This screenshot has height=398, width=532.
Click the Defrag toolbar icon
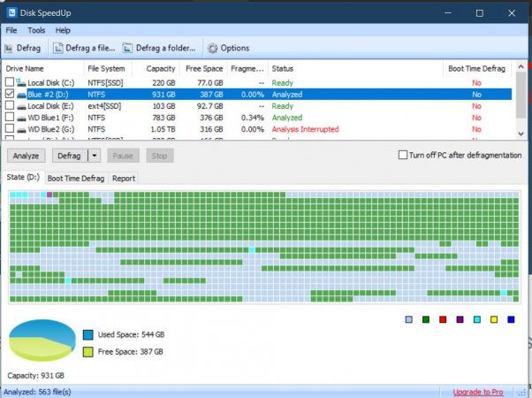point(9,49)
